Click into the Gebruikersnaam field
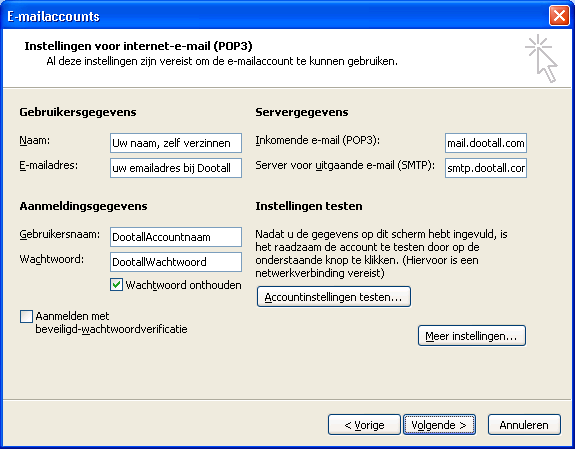 pos(176,237)
